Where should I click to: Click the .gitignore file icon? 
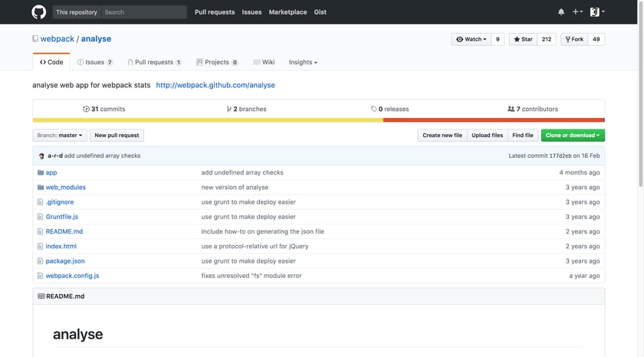[40, 202]
